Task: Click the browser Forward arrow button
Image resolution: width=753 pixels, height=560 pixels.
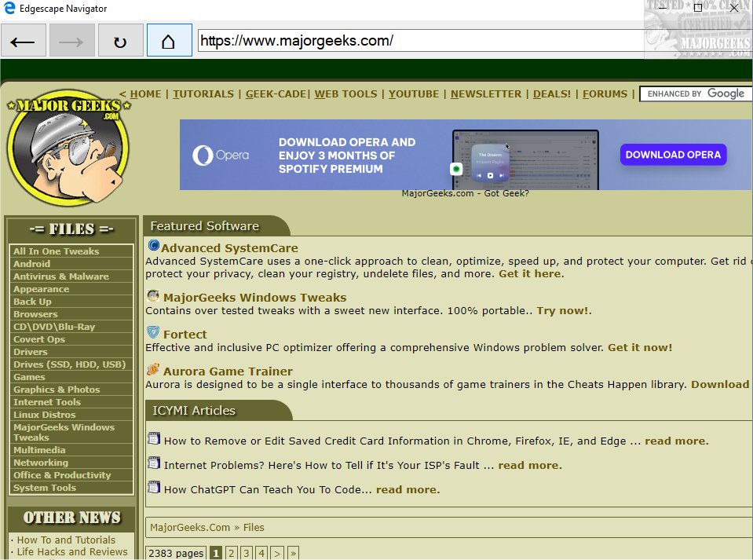Action: pyautogui.click(x=71, y=41)
